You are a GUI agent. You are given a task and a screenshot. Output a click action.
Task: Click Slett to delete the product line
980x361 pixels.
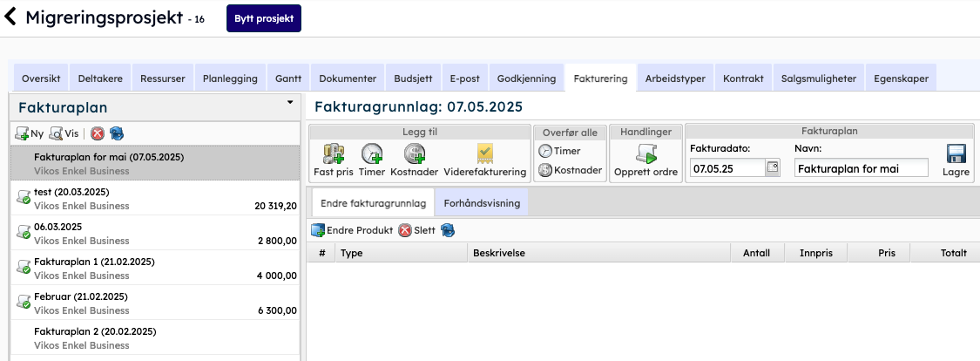pos(417,230)
